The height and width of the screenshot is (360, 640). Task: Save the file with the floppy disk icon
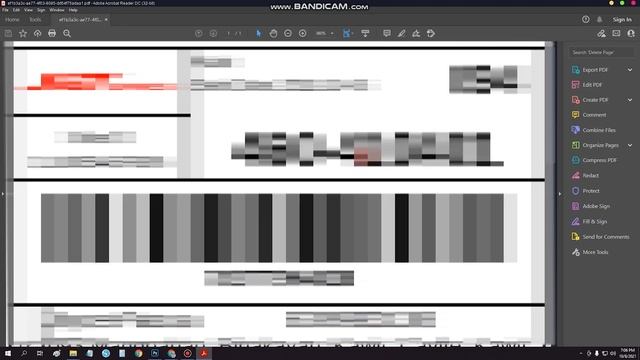click(x=8, y=33)
